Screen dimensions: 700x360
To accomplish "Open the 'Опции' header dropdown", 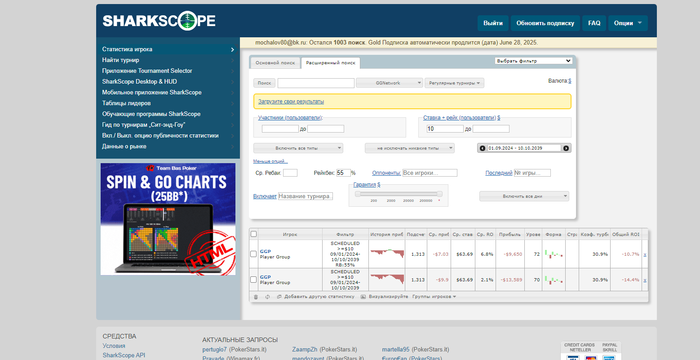I will pos(628,23).
